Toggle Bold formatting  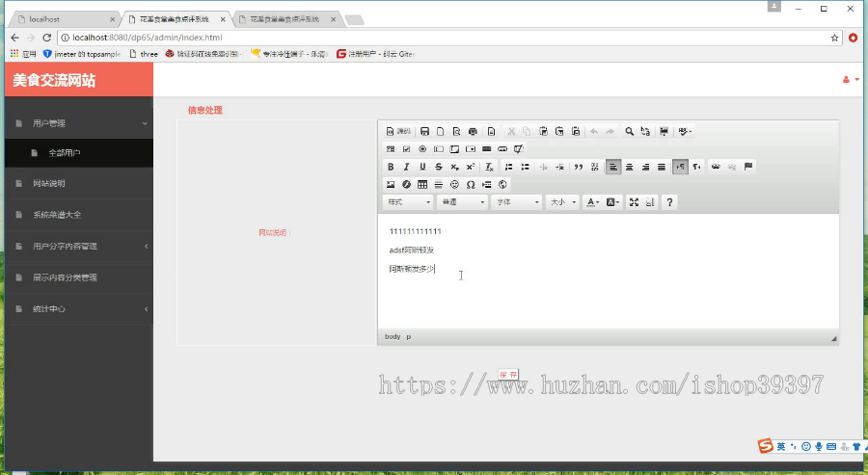[391, 167]
